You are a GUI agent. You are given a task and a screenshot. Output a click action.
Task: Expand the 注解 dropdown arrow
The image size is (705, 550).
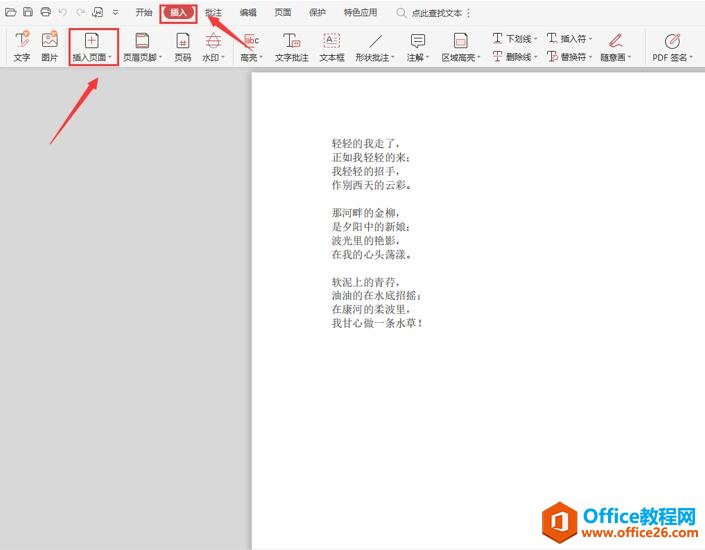[x=428, y=57]
